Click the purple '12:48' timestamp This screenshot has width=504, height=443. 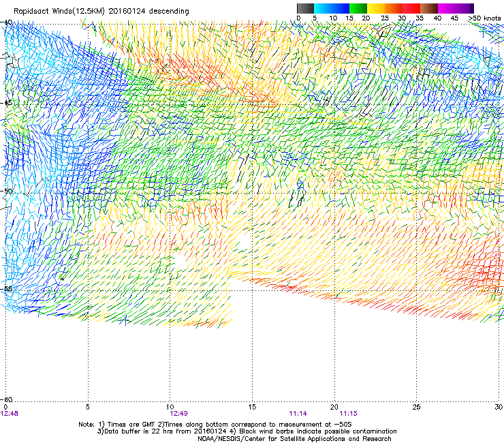[10, 414]
